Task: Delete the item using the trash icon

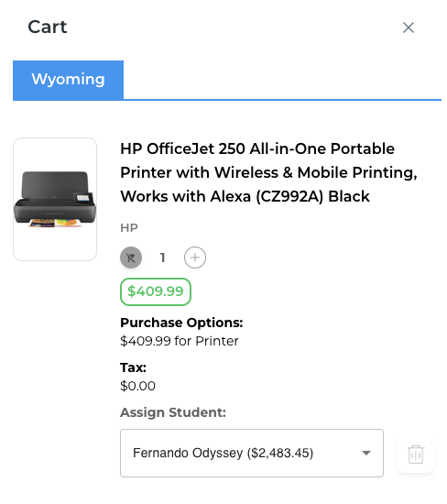Action: tap(416, 454)
